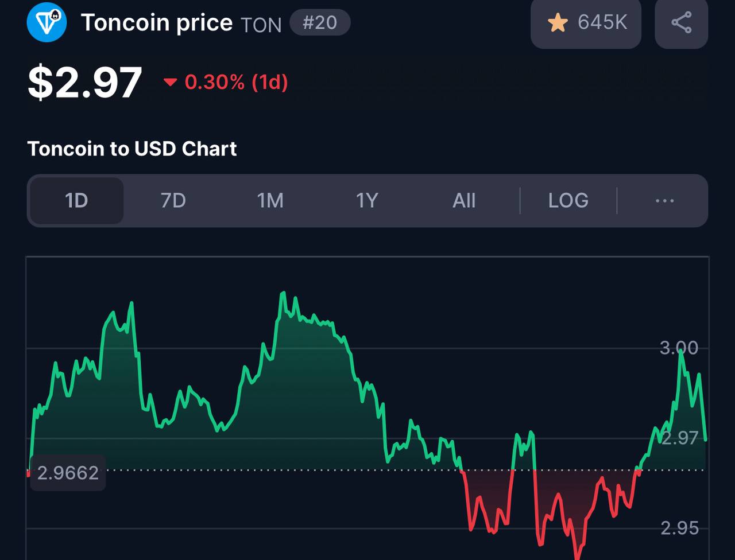735x560 pixels.
Task: Open more chart options ellipsis
Action: pos(664,201)
